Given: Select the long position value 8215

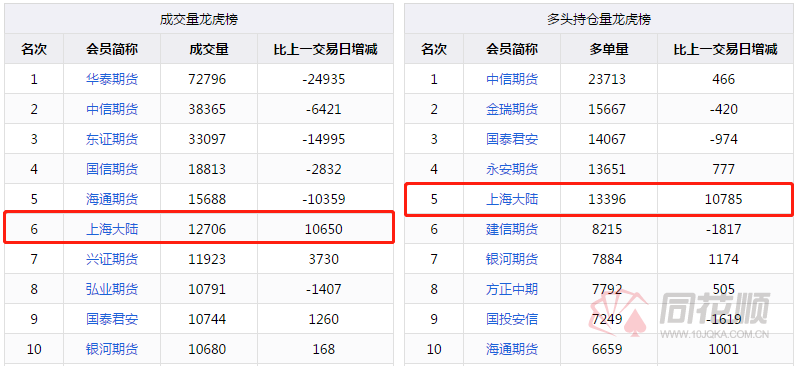Looking at the screenshot, I should [x=607, y=229].
